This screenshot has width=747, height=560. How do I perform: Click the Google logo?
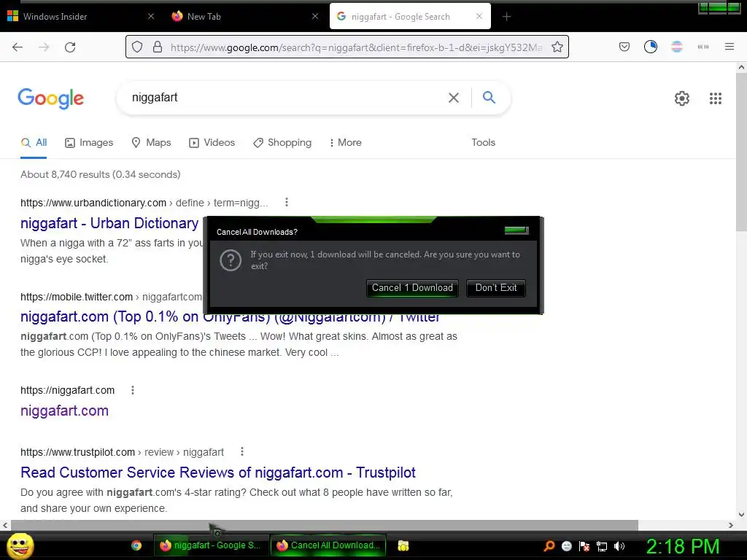tap(51, 98)
